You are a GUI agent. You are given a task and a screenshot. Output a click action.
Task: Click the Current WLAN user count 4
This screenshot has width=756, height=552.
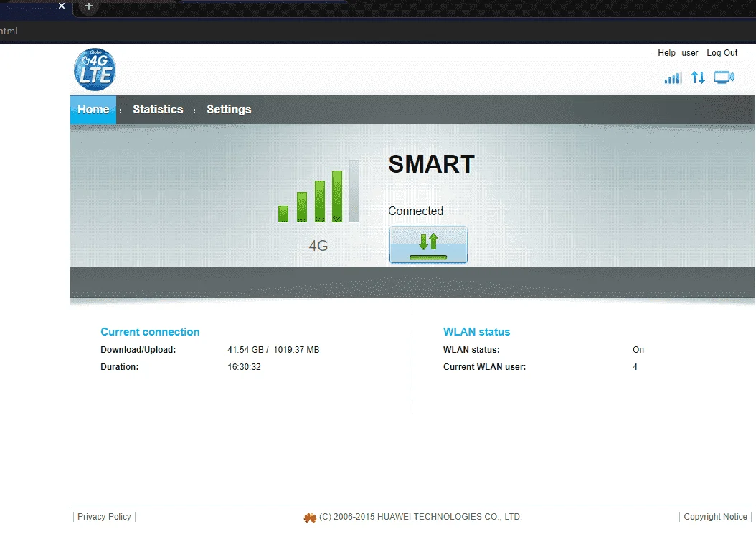[x=635, y=367]
